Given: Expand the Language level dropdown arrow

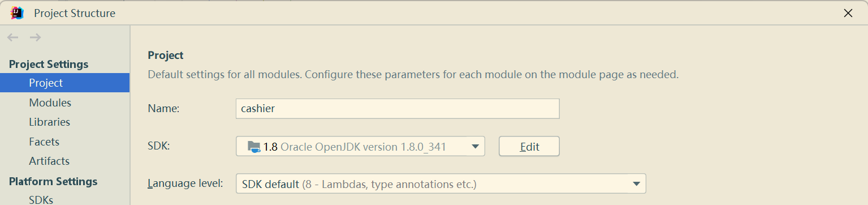Looking at the screenshot, I should coord(636,183).
